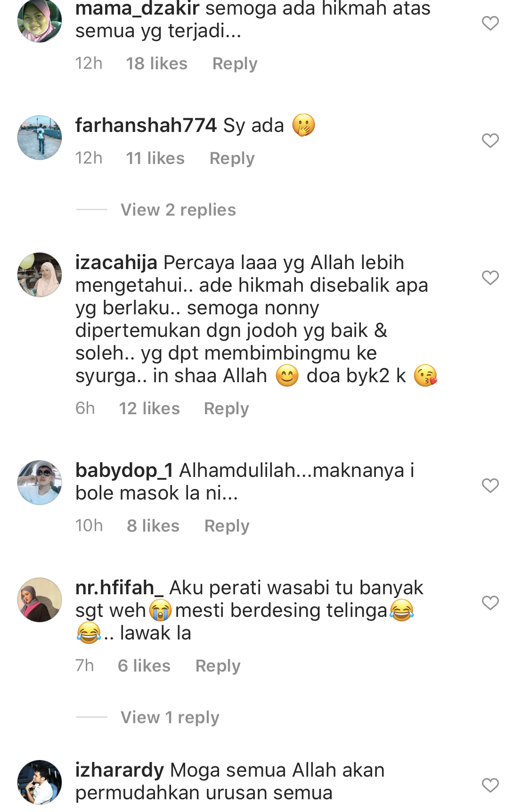Open the 12 likes list on izacahija's comment

click(x=149, y=409)
